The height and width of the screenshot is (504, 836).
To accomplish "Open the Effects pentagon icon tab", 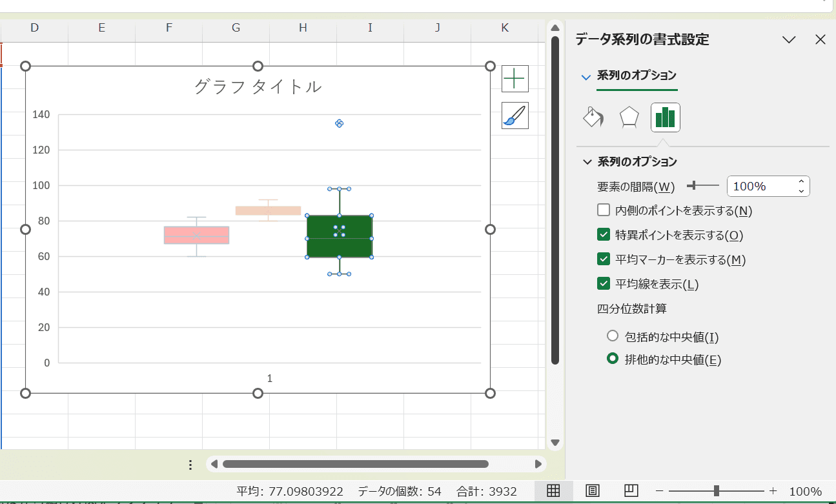I will tap(629, 117).
